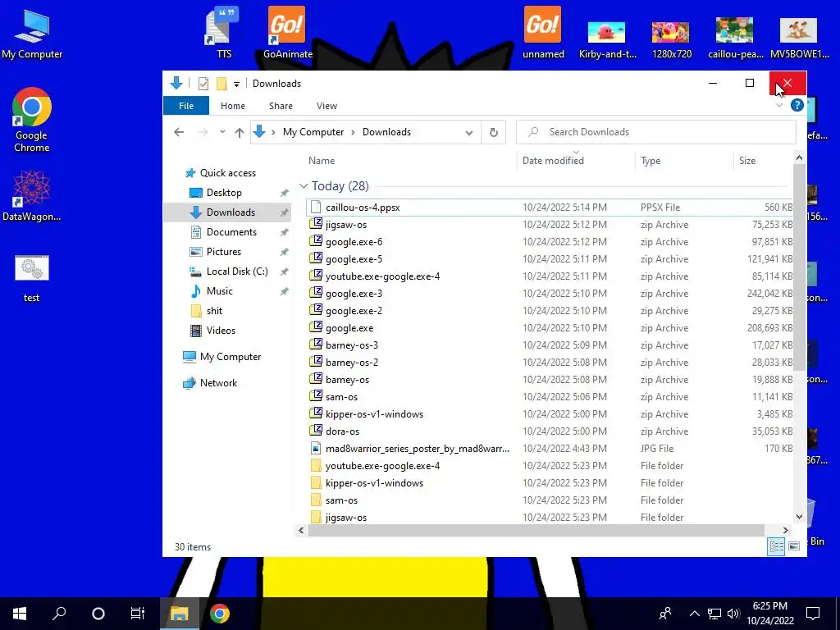
Task: Select the DataWagon desktop shortcut
Action: click(x=32, y=196)
